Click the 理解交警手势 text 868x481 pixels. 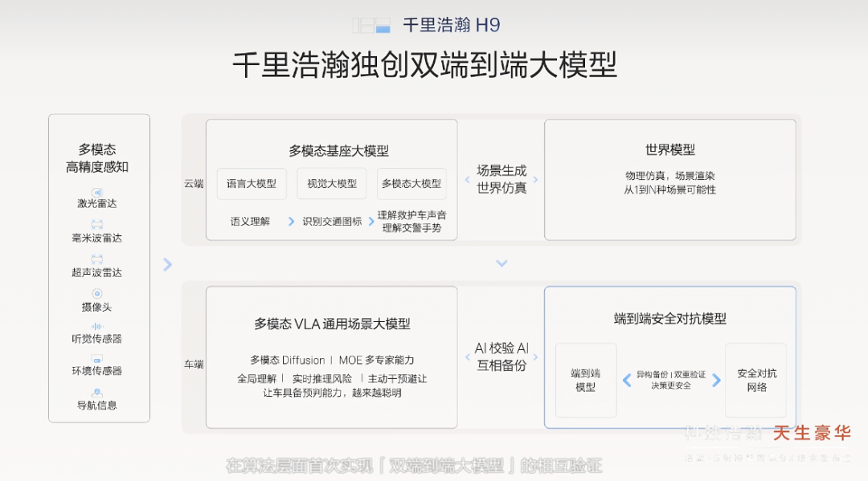pyautogui.click(x=411, y=228)
